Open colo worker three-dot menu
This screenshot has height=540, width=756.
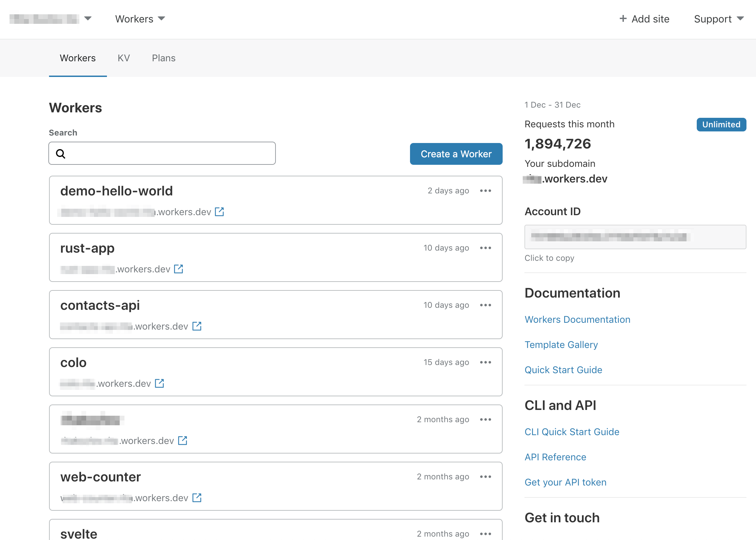(485, 362)
